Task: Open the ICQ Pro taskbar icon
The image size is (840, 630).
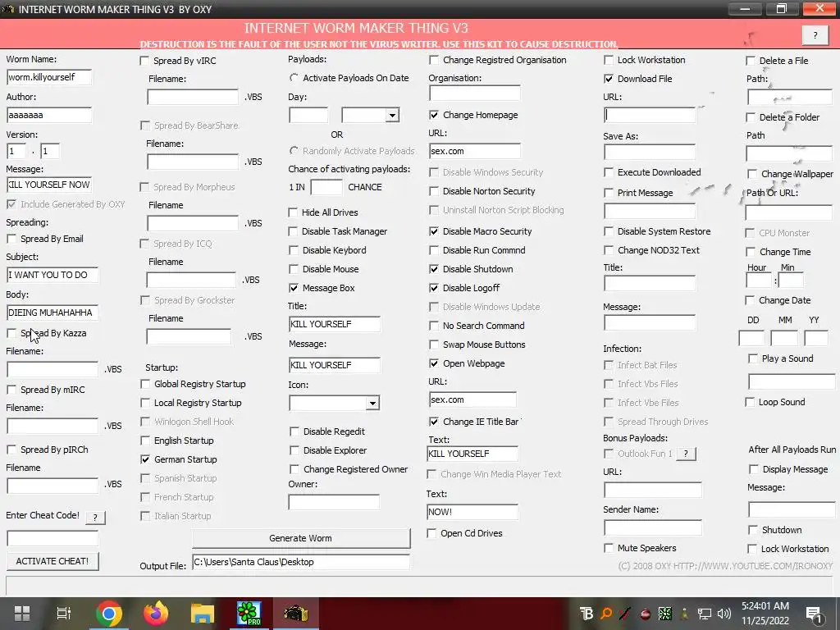Action: pos(249,614)
